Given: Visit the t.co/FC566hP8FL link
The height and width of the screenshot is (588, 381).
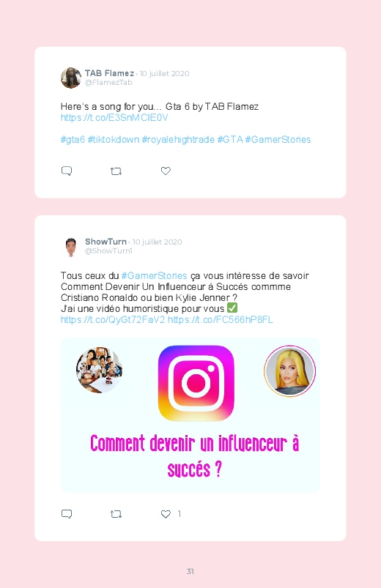Looking at the screenshot, I should [220, 320].
